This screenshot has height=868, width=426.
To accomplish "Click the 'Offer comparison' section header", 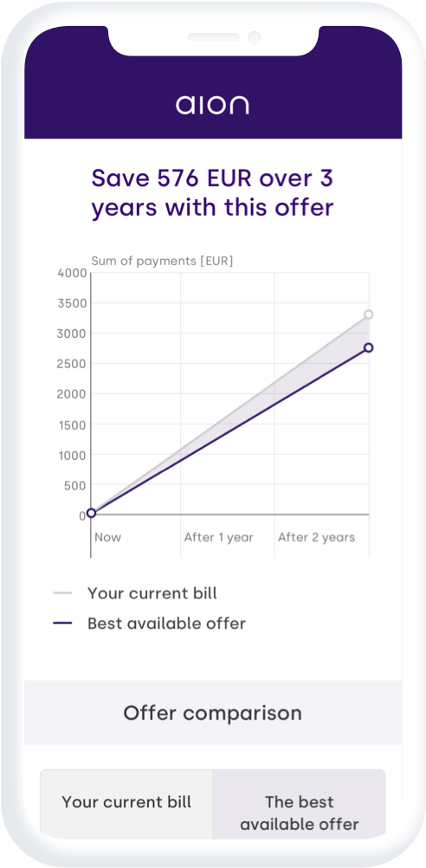I will (213, 712).
